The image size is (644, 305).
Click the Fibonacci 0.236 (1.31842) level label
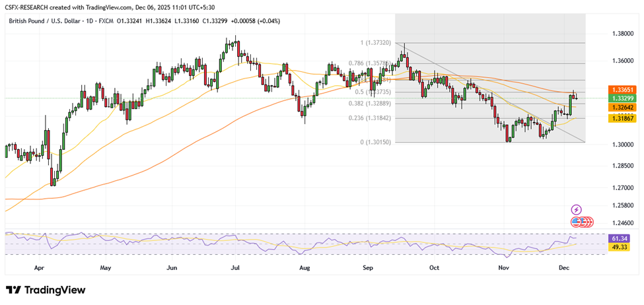[x=375, y=118]
